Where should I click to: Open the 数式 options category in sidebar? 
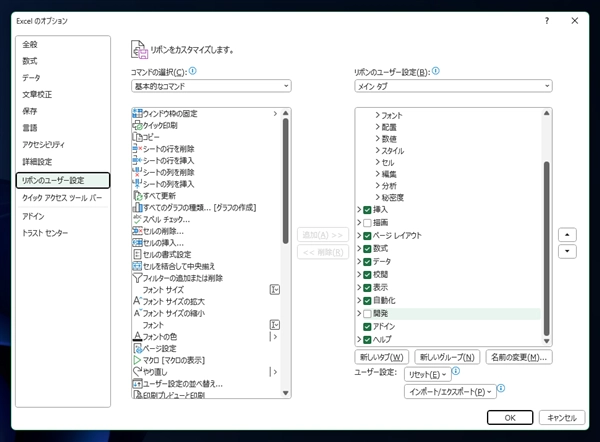tap(63, 61)
